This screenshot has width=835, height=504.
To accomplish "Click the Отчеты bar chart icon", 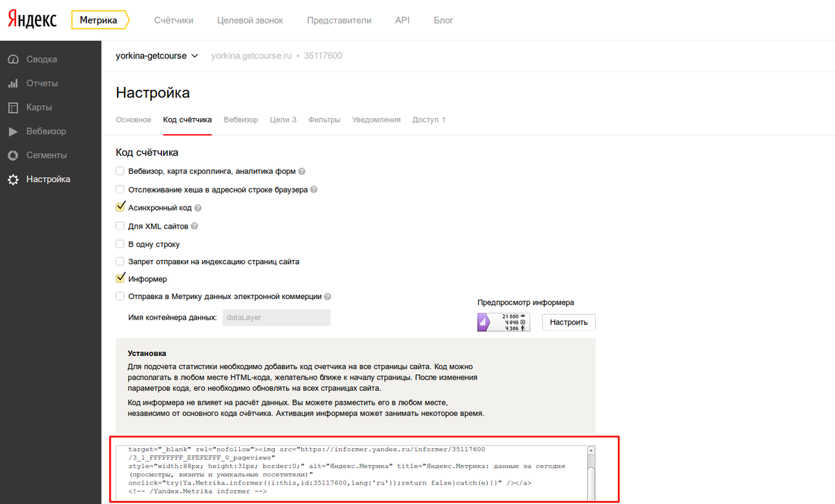I will [13, 83].
